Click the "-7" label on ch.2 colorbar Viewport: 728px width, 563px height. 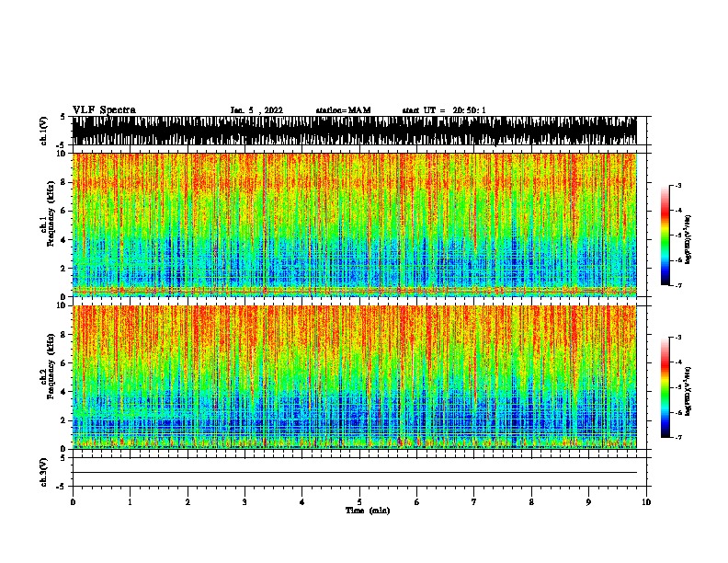678,437
